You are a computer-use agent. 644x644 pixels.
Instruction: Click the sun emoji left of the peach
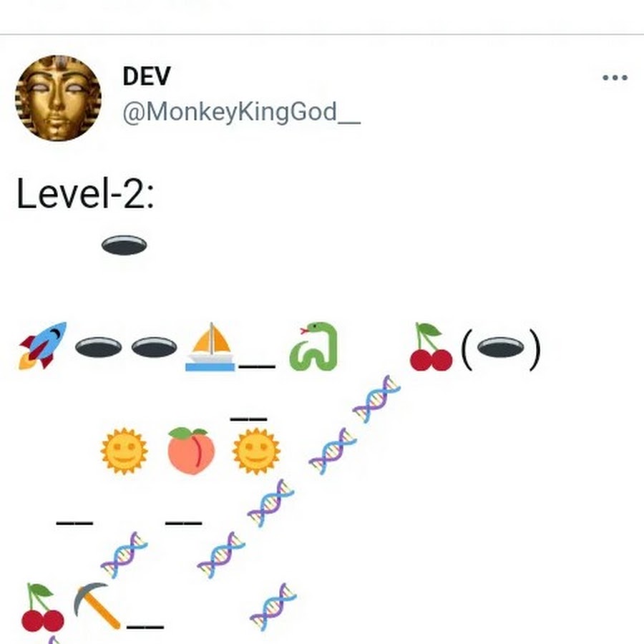pos(124,451)
